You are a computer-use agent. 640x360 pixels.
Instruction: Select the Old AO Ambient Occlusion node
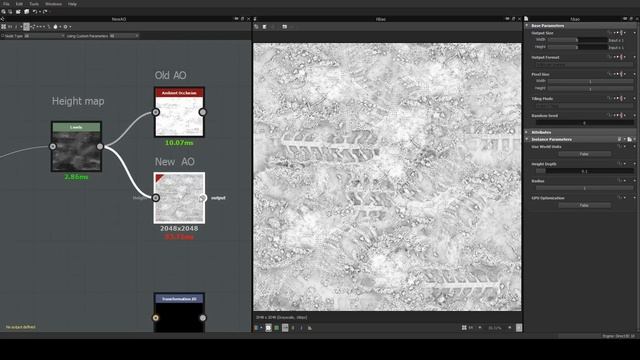coord(179,112)
